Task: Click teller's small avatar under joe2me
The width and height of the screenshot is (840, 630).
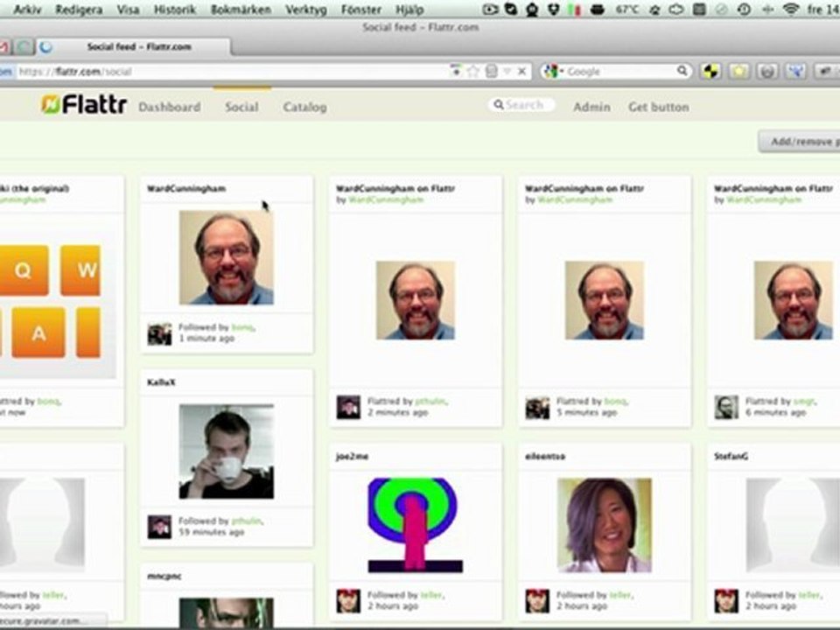Action: click(349, 601)
